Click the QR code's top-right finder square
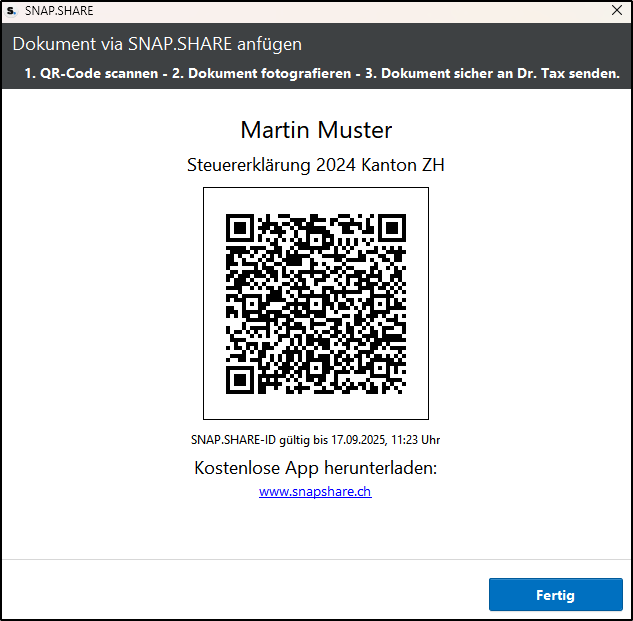633x621 pixels. click(392, 227)
